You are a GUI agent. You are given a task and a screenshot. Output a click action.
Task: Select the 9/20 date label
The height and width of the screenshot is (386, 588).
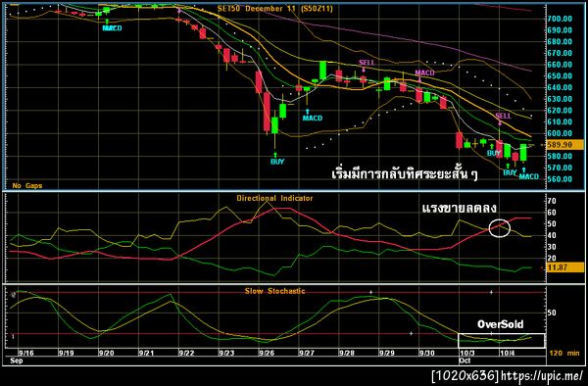point(106,353)
